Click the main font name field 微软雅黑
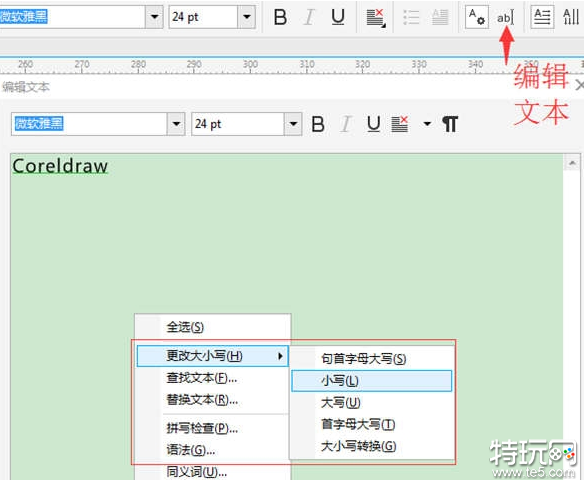Screen dimensions: 584x484 [73, 17]
